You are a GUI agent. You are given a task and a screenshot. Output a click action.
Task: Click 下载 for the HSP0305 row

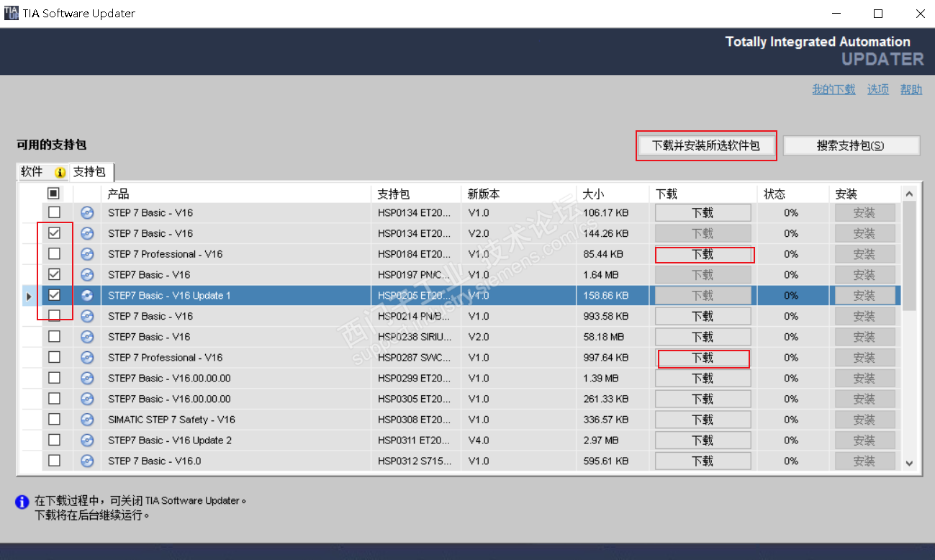(703, 399)
